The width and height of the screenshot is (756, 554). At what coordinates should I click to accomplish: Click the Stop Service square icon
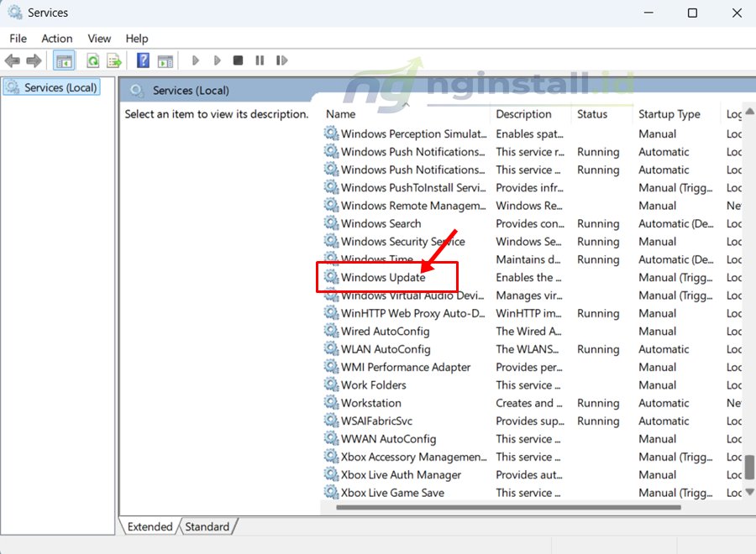(x=238, y=60)
